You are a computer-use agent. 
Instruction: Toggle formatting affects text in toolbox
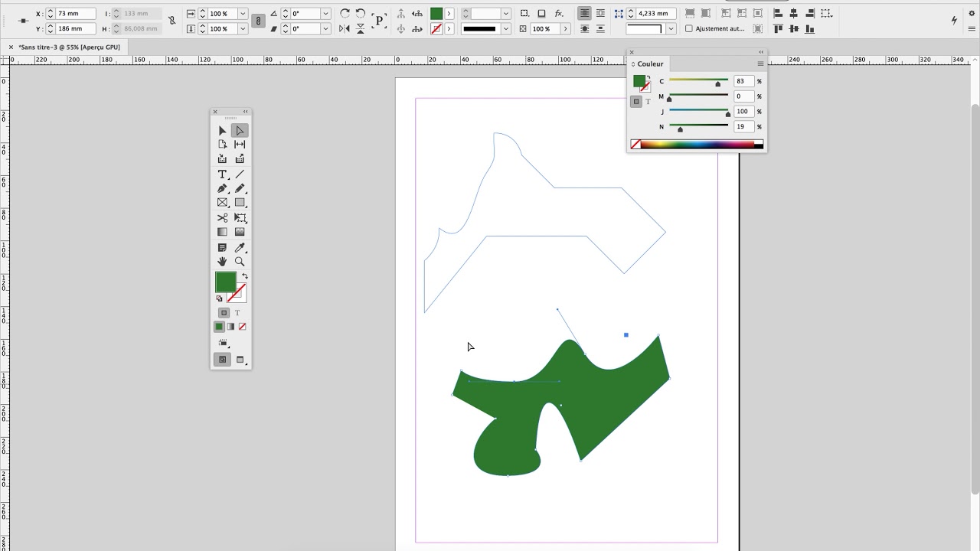click(x=237, y=313)
